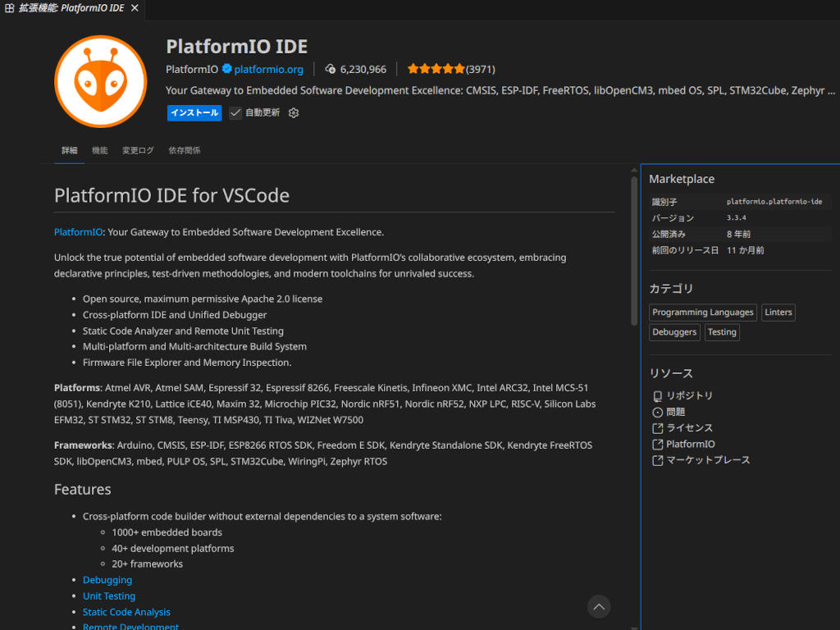This screenshot has height=630, width=840.
Task: Click the scroll-to-top chevron button
Action: point(599,607)
